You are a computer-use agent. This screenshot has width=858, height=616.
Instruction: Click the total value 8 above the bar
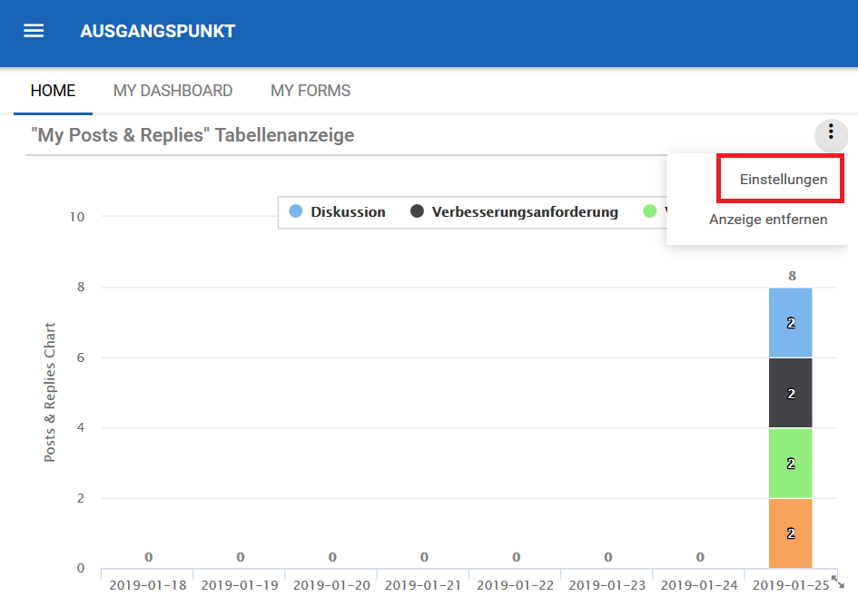792,276
